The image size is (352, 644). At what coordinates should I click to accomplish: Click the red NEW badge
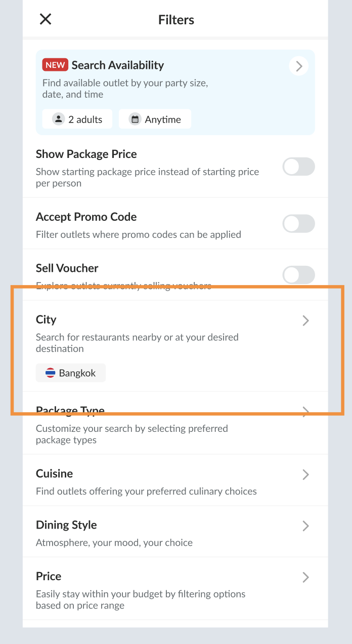coord(55,65)
